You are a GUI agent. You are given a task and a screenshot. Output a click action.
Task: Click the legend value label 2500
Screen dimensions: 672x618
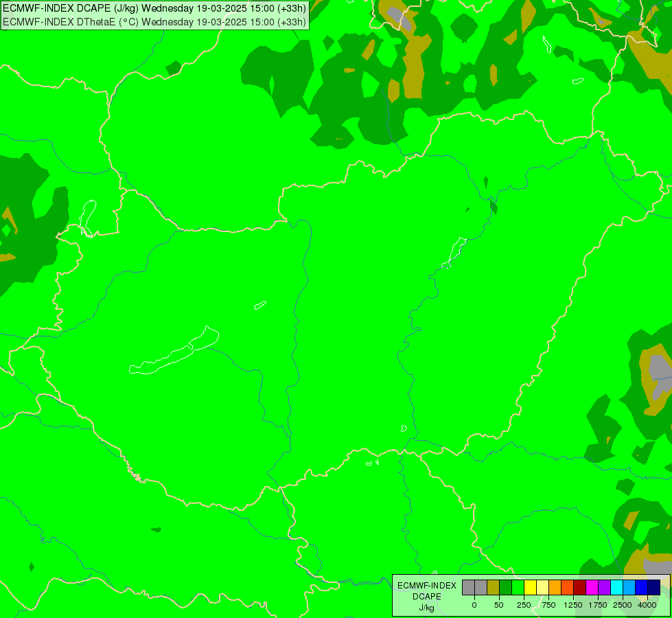(x=623, y=605)
